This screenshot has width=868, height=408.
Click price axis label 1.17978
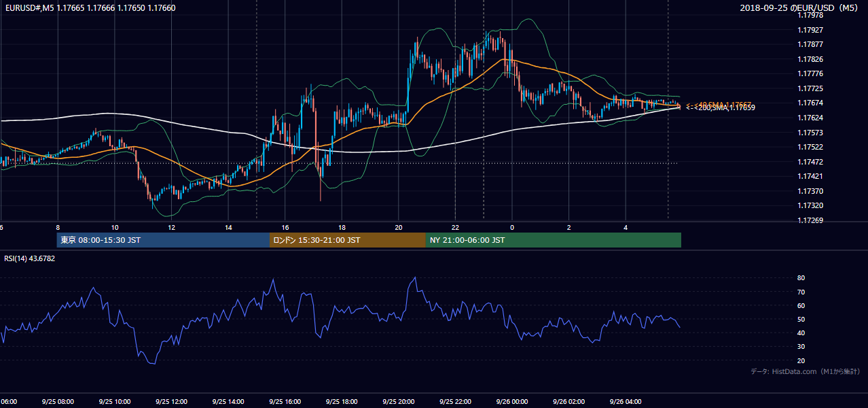click(x=810, y=15)
